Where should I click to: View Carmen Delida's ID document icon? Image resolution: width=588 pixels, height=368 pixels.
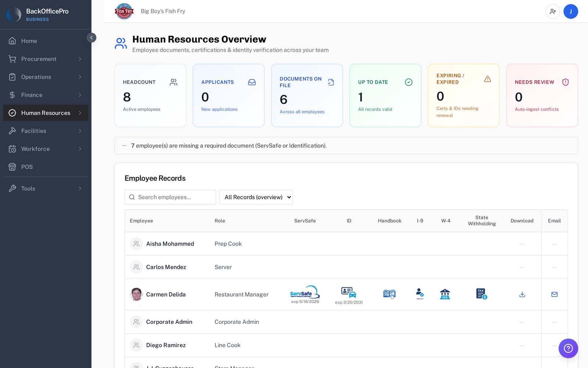(349, 292)
